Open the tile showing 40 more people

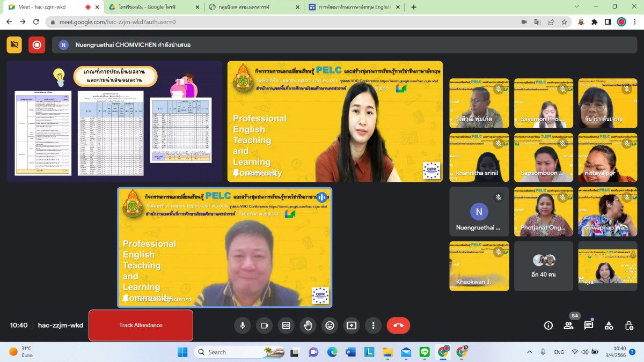pyautogui.click(x=544, y=266)
